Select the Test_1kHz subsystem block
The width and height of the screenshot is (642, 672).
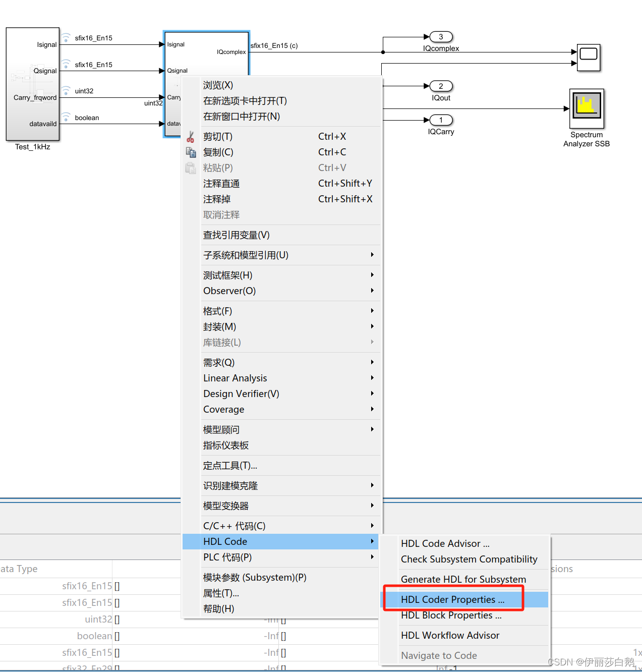point(32,84)
